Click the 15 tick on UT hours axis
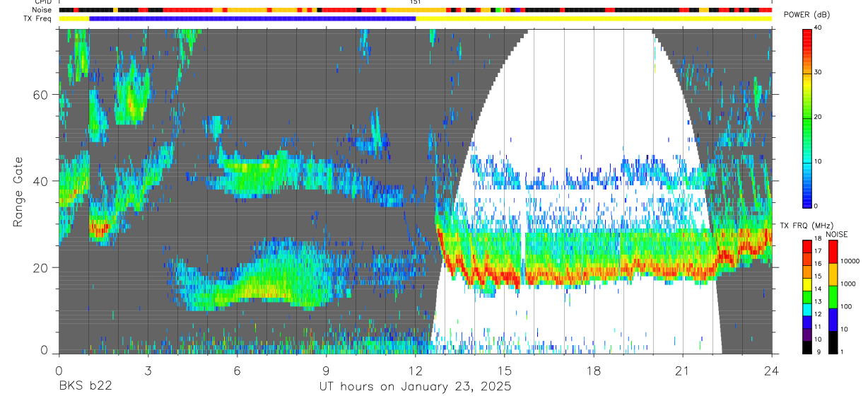Screen dimensions: 868x401 pos(505,370)
